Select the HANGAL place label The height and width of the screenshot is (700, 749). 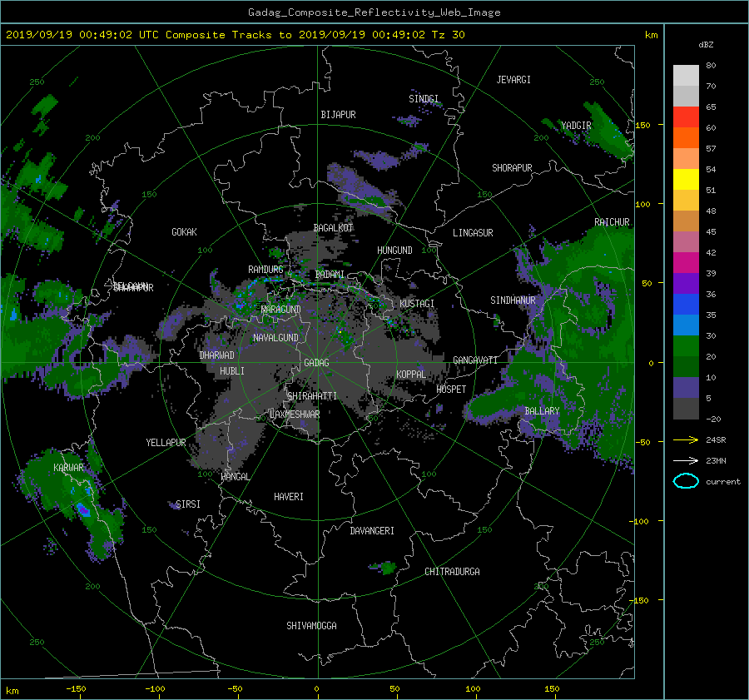[235, 477]
